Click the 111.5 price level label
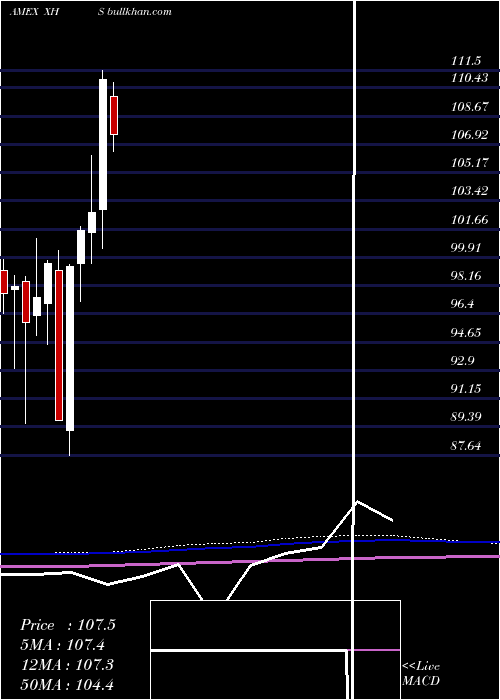The height and width of the screenshot is (700, 500). pyautogui.click(x=466, y=61)
